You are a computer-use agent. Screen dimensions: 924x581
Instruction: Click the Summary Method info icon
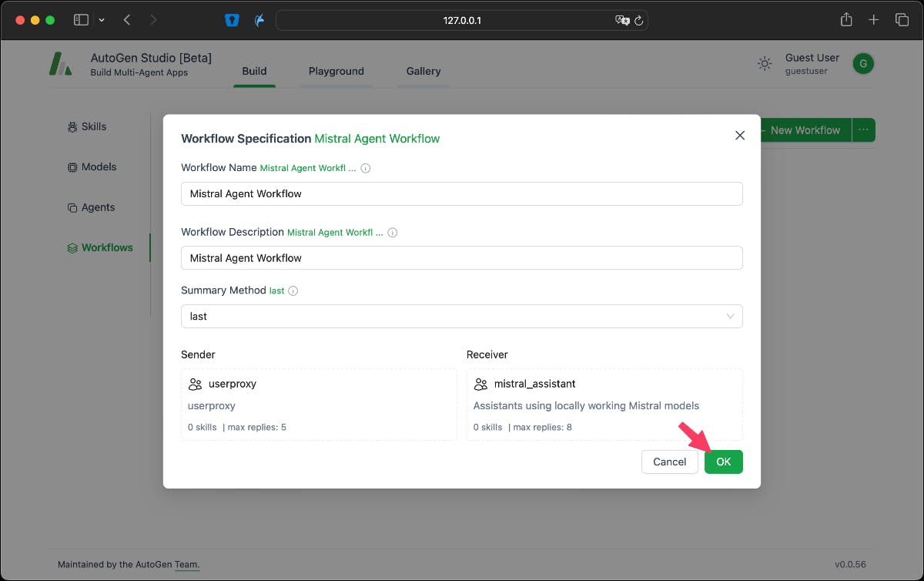click(x=293, y=290)
